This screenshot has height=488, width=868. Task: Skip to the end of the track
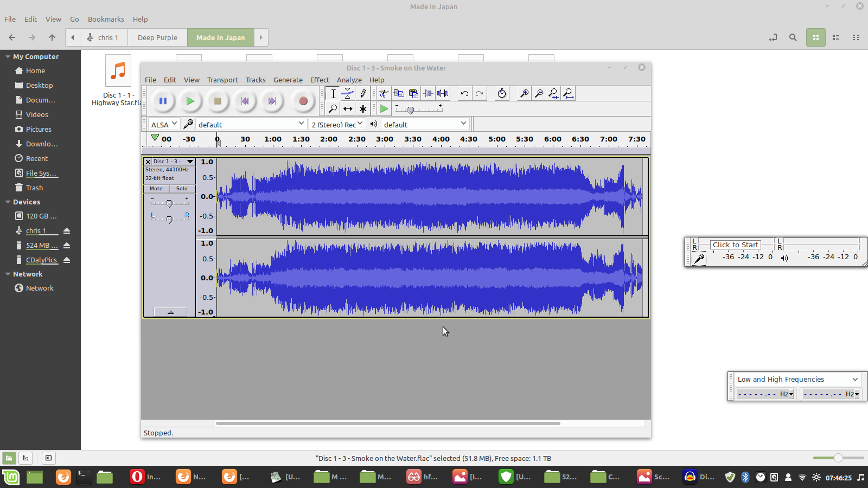pos(272,101)
